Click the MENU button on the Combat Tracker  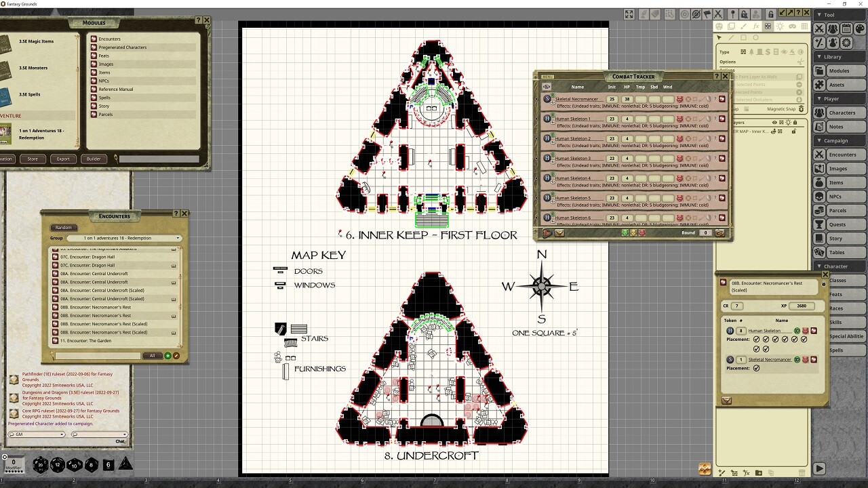click(x=548, y=77)
